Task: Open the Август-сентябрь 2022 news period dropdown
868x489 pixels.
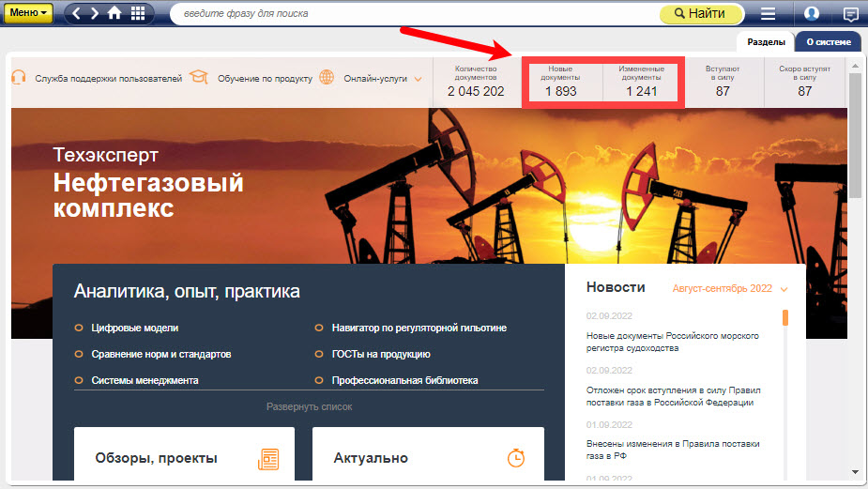Action: point(730,288)
